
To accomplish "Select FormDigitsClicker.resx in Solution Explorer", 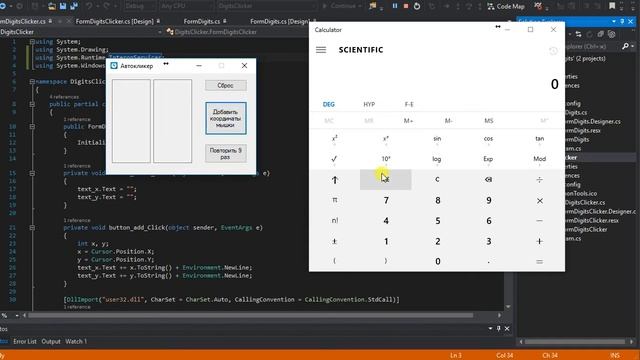I will click(591, 220).
